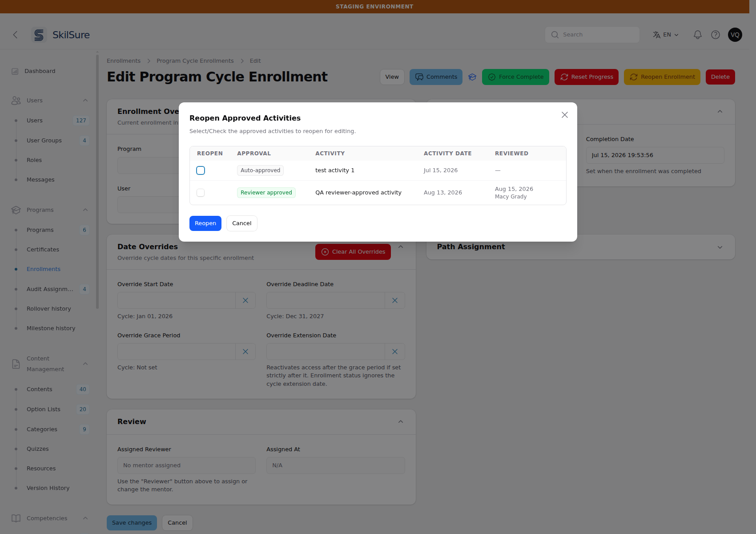Expand the Path Assignment panel
Screen dimensions: 756x534
tap(720, 247)
